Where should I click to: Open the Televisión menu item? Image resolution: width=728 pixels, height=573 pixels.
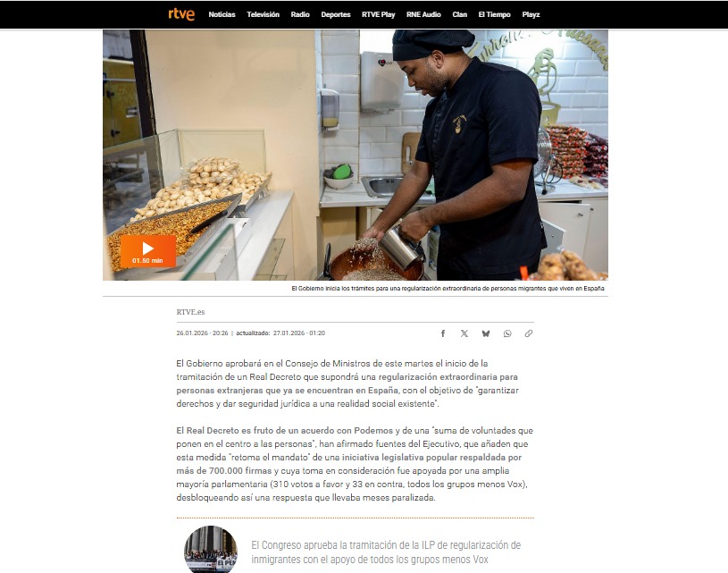click(x=263, y=14)
